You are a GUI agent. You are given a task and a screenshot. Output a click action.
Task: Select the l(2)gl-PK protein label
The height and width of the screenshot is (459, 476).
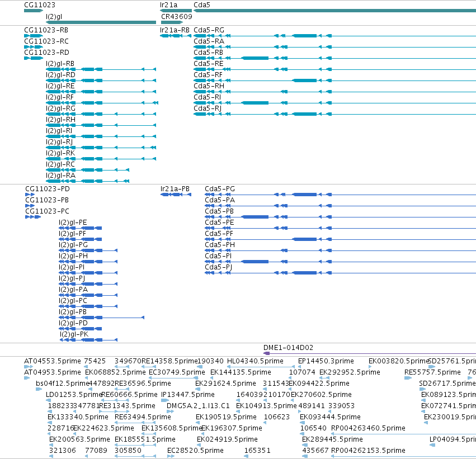tap(74, 334)
